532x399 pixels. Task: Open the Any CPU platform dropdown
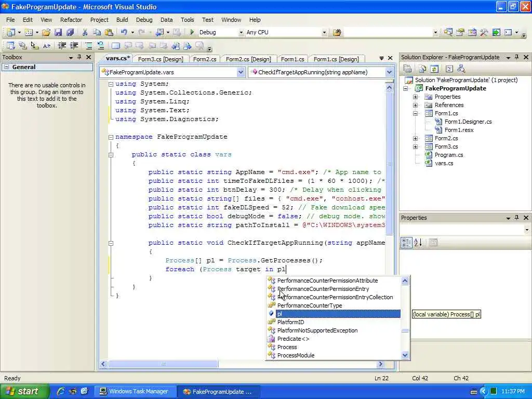click(324, 32)
